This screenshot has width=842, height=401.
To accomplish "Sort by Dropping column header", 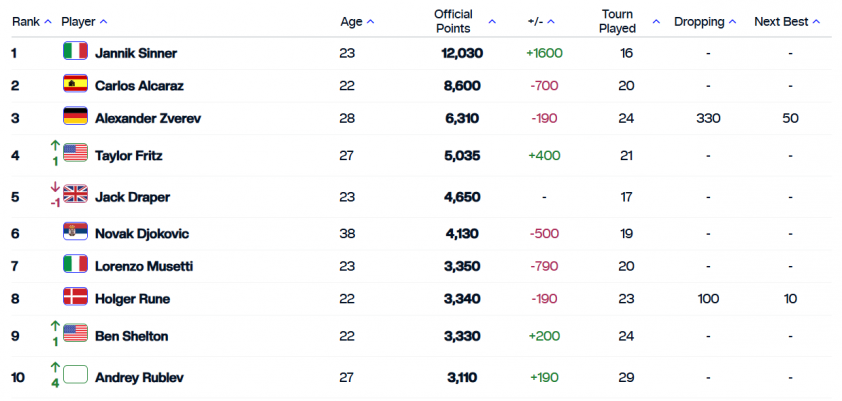I will 705,22.
